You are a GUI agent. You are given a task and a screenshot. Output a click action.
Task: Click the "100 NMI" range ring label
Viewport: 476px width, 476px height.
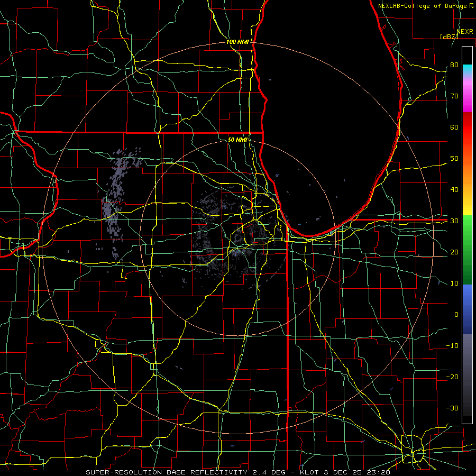[237, 42]
